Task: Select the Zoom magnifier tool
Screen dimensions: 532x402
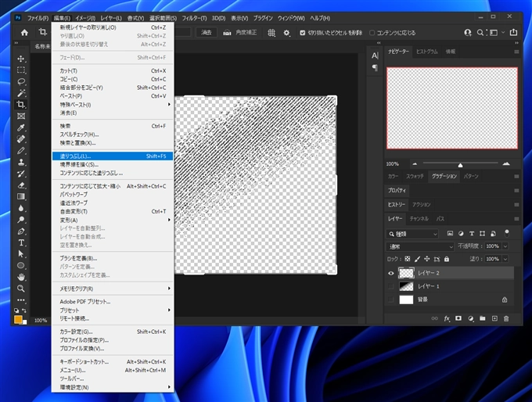Action: click(x=21, y=288)
